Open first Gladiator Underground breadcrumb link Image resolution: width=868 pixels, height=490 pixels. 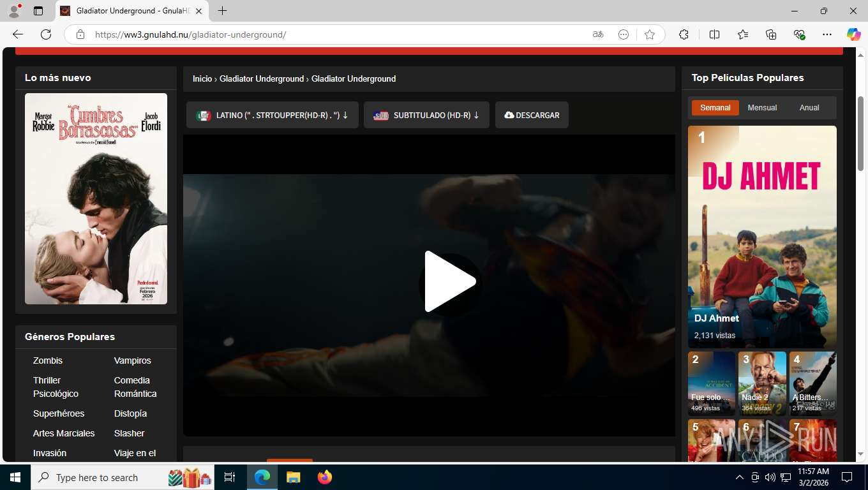pos(262,78)
